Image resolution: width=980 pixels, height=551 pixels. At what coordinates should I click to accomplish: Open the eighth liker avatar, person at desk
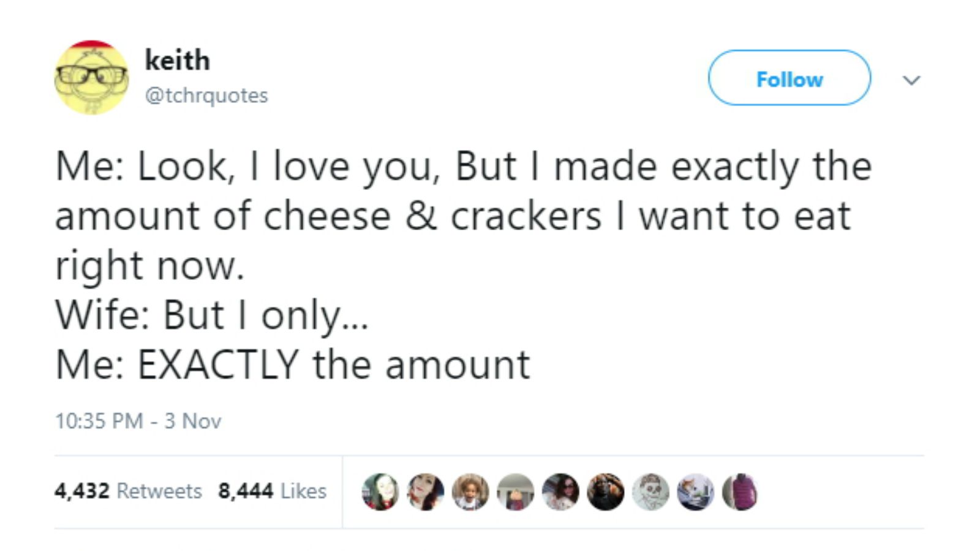695,492
